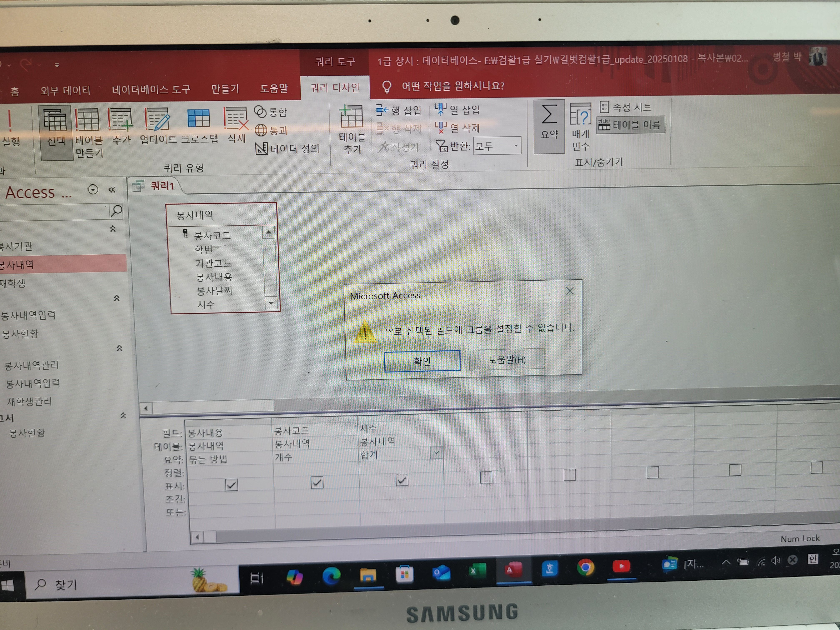Uncheck Show box for 봉사코드 column
Viewport: 840px width, 630px height.
click(x=317, y=482)
